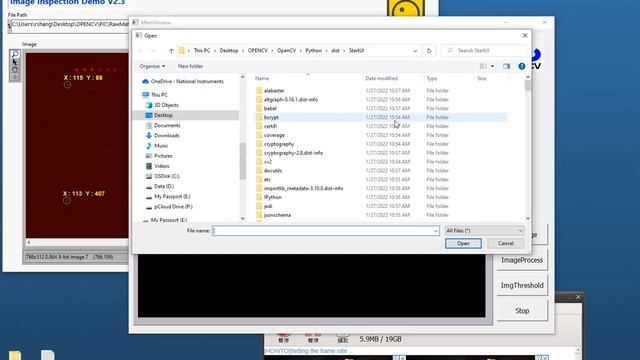
Task: Select the importlib_metadata-3.10.0.dist-info folder
Action: [303, 189]
